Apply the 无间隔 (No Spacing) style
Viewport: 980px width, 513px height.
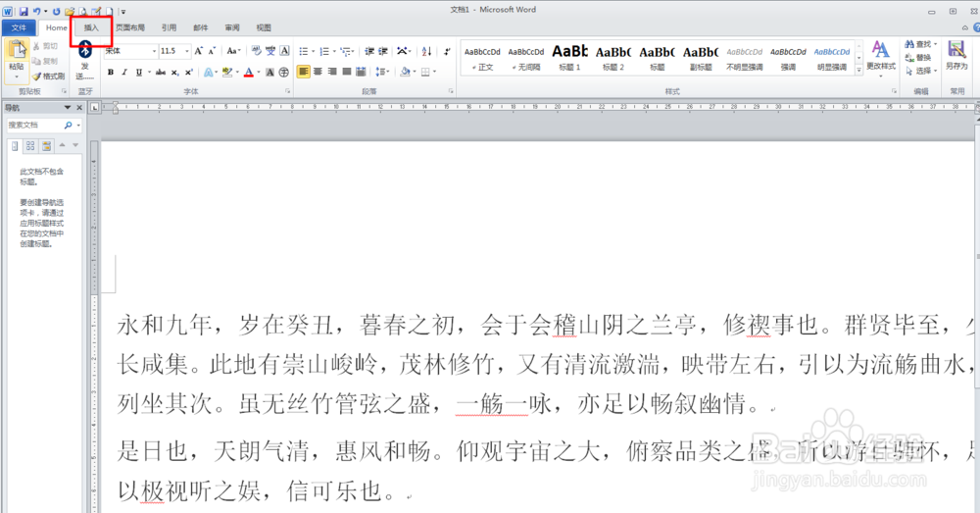[525, 58]
